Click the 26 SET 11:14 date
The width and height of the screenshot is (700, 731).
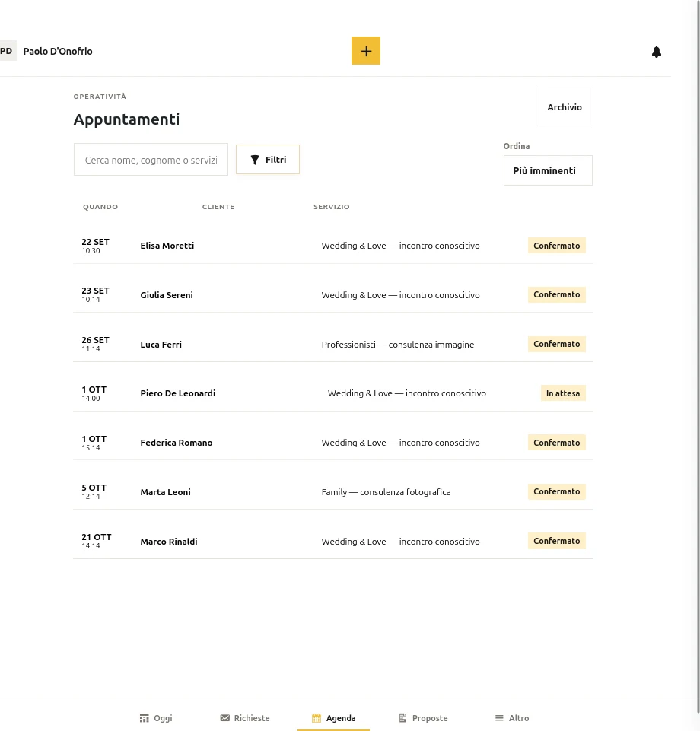pos(95,344)
